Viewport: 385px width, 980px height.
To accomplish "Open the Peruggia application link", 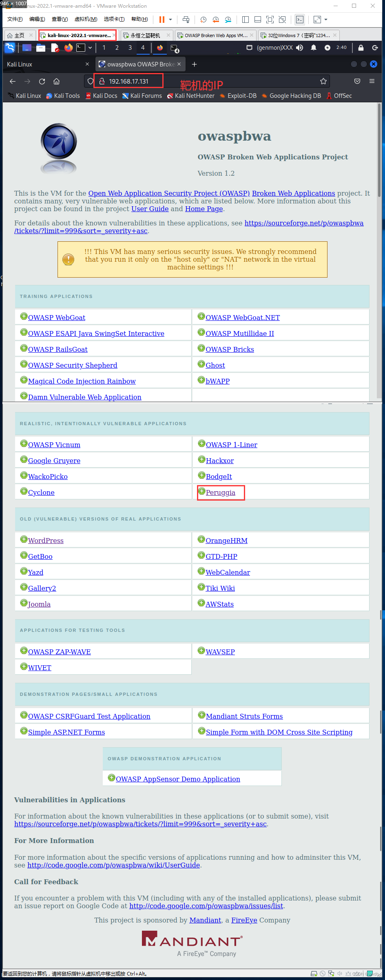I will (x=221, y=492).
